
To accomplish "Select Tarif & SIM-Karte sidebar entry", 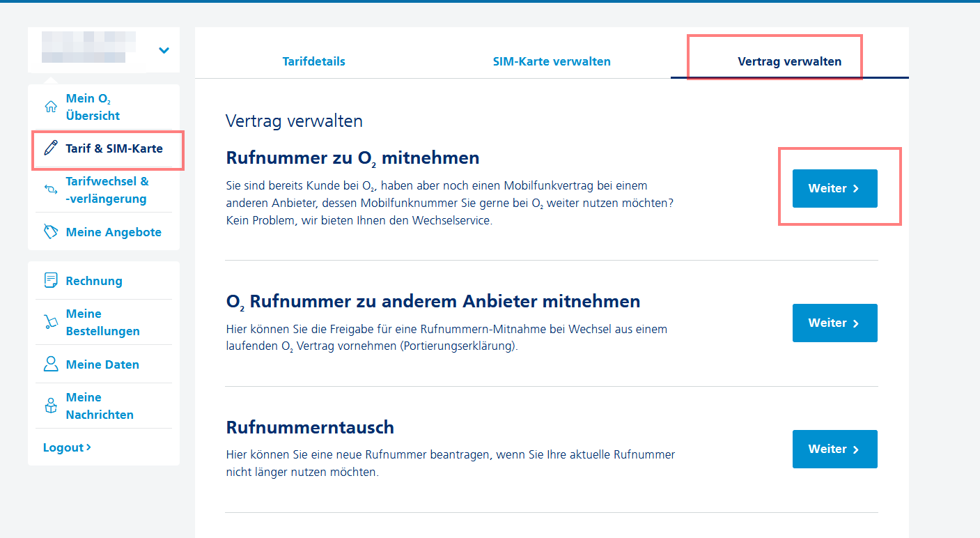I will click(114, 148).
